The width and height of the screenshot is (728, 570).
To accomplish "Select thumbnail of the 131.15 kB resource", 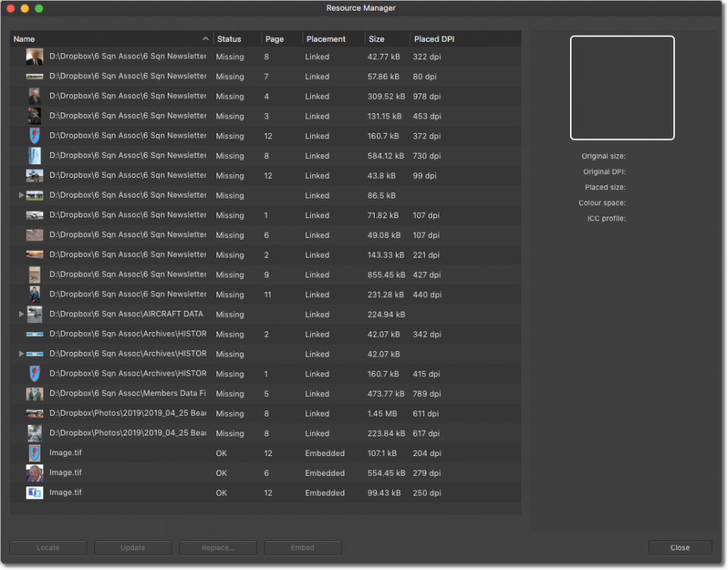I will (x=34, y=116).
